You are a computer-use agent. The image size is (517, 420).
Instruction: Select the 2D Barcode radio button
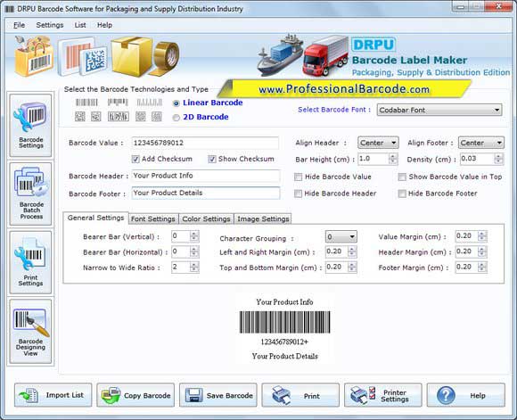[x=176, y=118]
